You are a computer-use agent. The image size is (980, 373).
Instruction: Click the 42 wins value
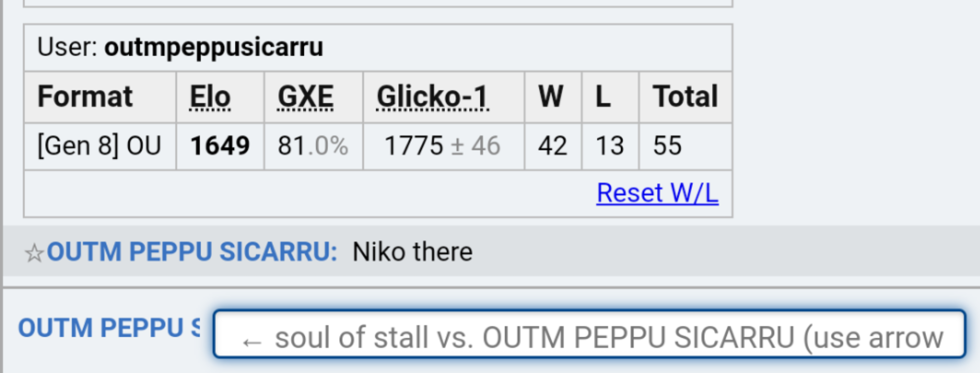click(553, 145)
